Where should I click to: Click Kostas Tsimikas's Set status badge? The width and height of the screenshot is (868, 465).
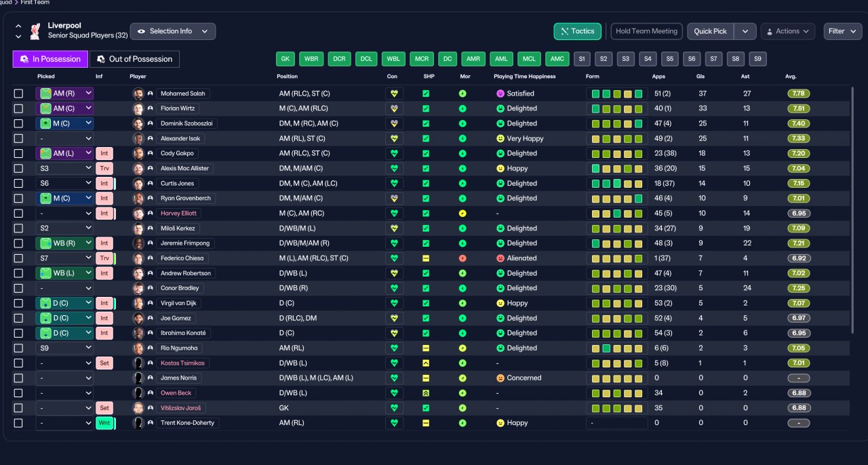click(x=104, y=363)
